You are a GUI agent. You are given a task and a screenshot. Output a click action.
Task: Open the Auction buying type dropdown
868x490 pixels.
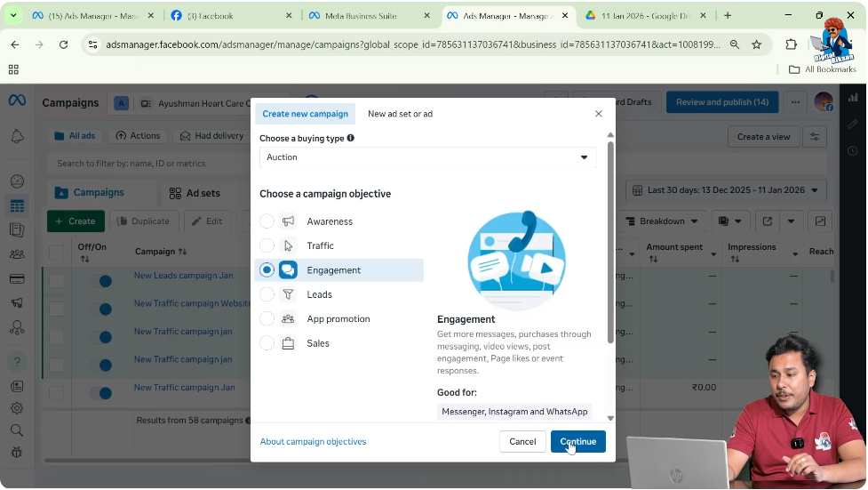click(x=428, y=157)
